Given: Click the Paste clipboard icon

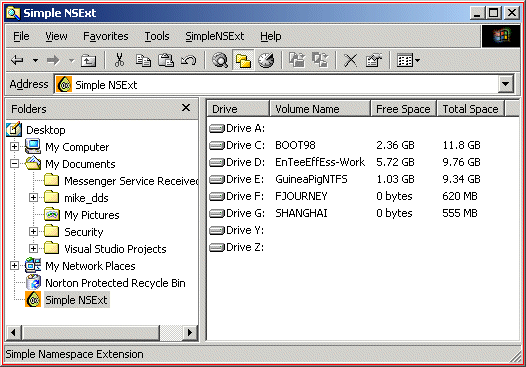Looking at the screenshot, I should click(166, 61).
